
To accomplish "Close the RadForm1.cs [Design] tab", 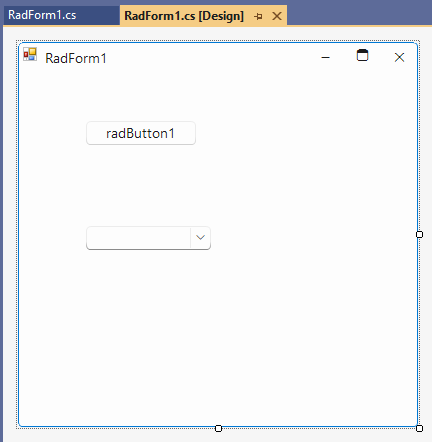I will pyautogui.click(x=277, y=16).
